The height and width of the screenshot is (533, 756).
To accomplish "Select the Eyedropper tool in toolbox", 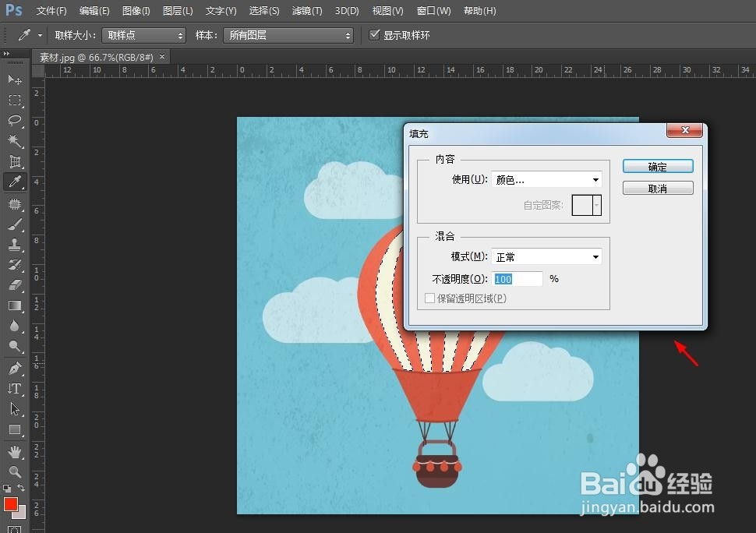I will click(x=15, y=182).
